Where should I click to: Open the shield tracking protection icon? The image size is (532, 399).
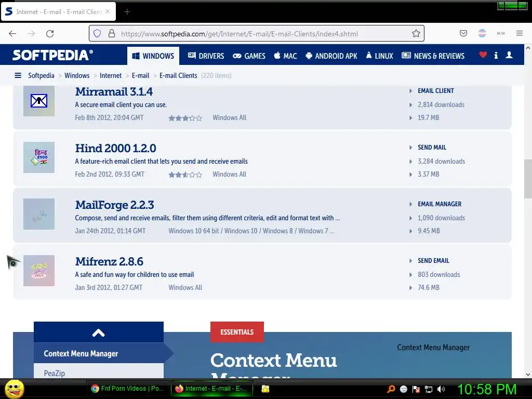(97, 33)
